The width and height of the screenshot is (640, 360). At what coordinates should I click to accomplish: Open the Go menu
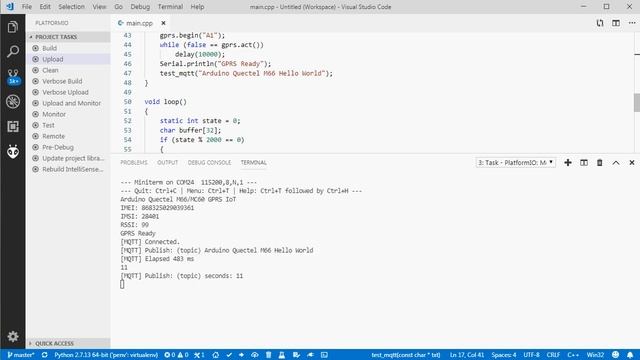(x=118, y=7)
